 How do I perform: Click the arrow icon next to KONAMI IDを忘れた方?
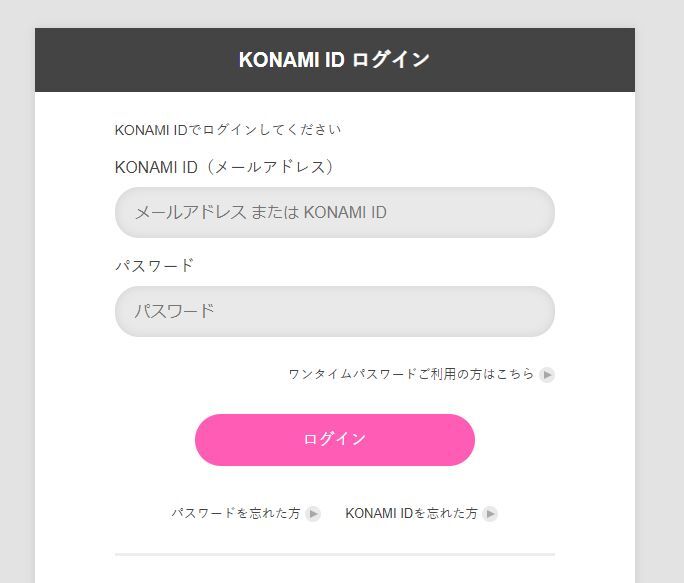[490, 513]
